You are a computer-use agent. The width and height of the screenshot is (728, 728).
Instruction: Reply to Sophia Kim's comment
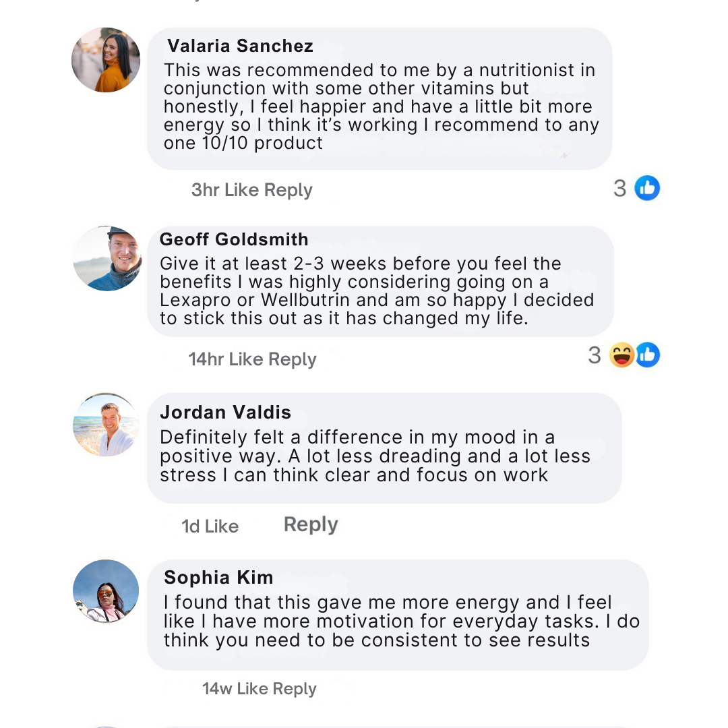coord(295,689)
